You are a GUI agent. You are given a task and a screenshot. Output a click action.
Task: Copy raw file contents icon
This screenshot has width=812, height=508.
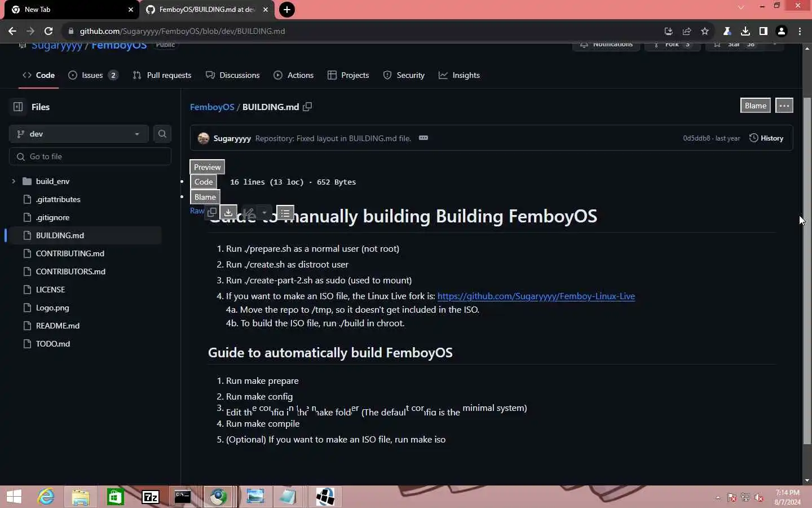pos(212,213)
